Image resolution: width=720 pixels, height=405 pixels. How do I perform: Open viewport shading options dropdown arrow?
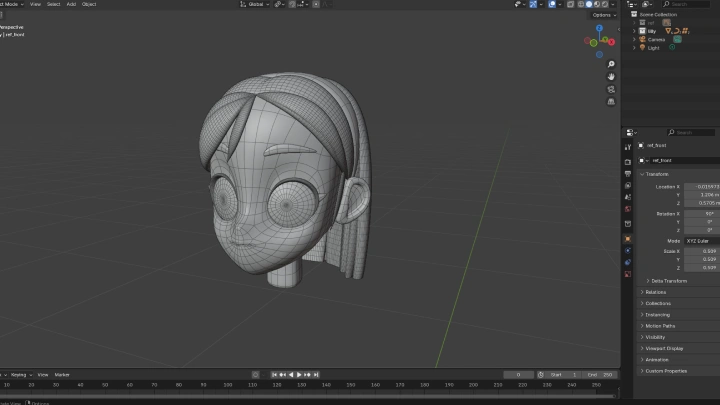click(x=613, y=4)
